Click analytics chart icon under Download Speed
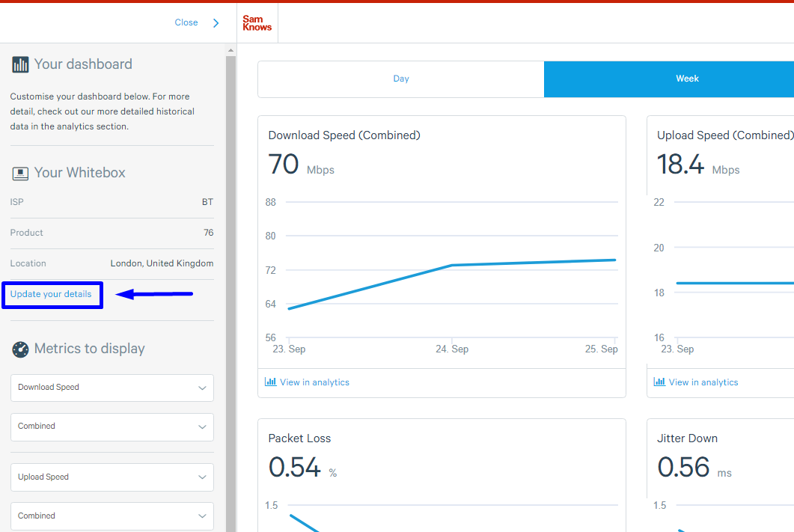794x532 pixels. coord(271,382)
